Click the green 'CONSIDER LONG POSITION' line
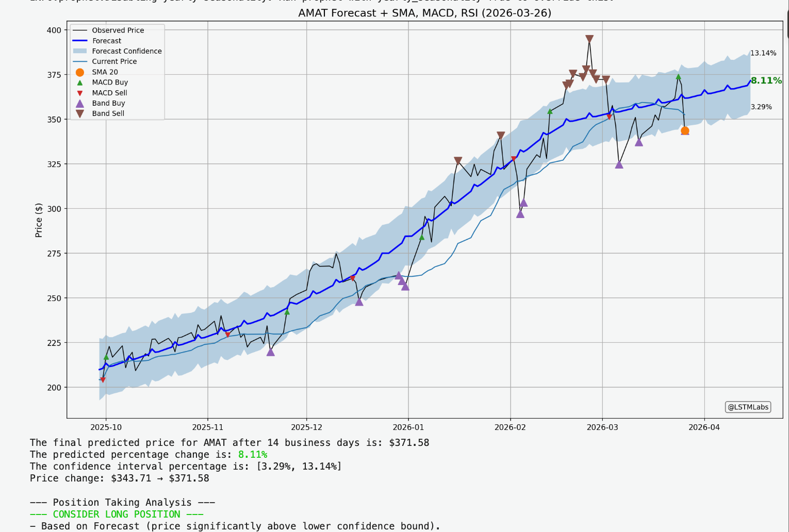 pyautogui.click(x=117, y=514)
